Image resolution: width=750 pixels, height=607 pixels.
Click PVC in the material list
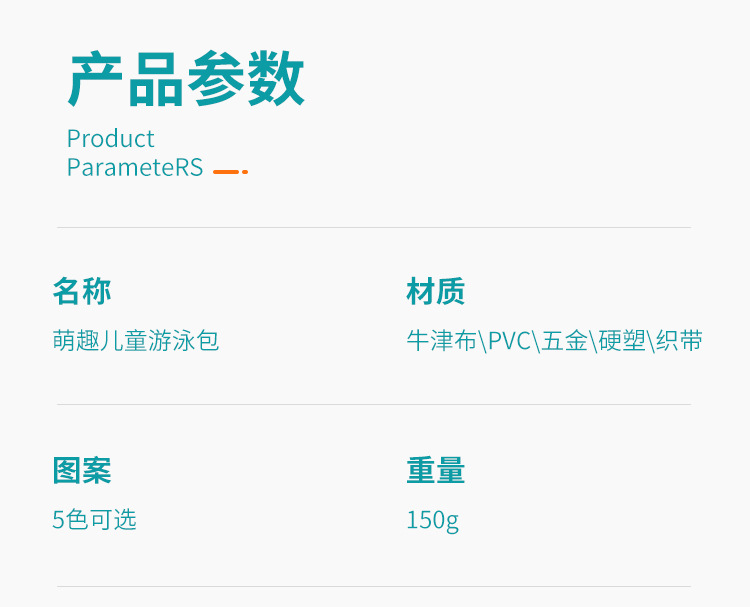pos(509,341)
